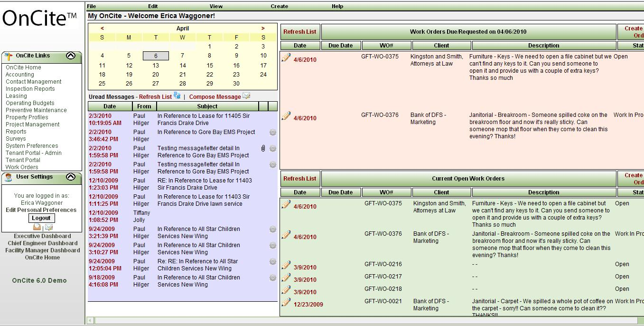The image size is (644, 326).
Task: Refresh the Current Open Work Orders list
Action: click(300, 179)
